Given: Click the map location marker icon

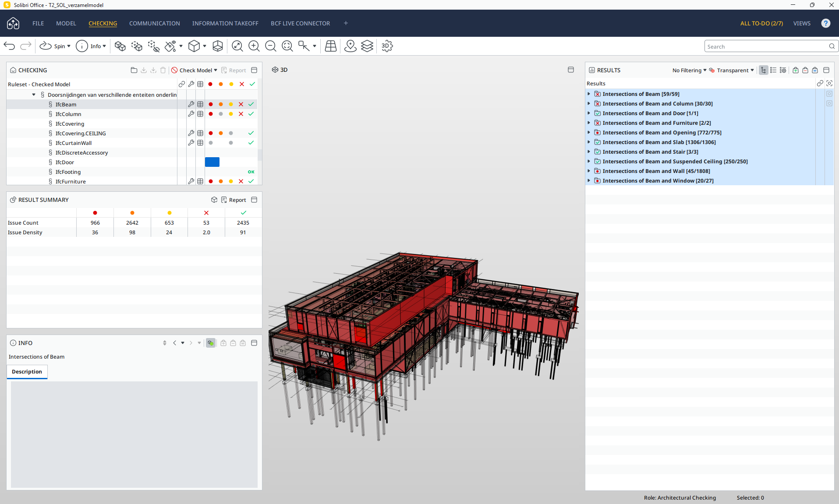Looking at the screenshot, I should click(x=350, y=46).
